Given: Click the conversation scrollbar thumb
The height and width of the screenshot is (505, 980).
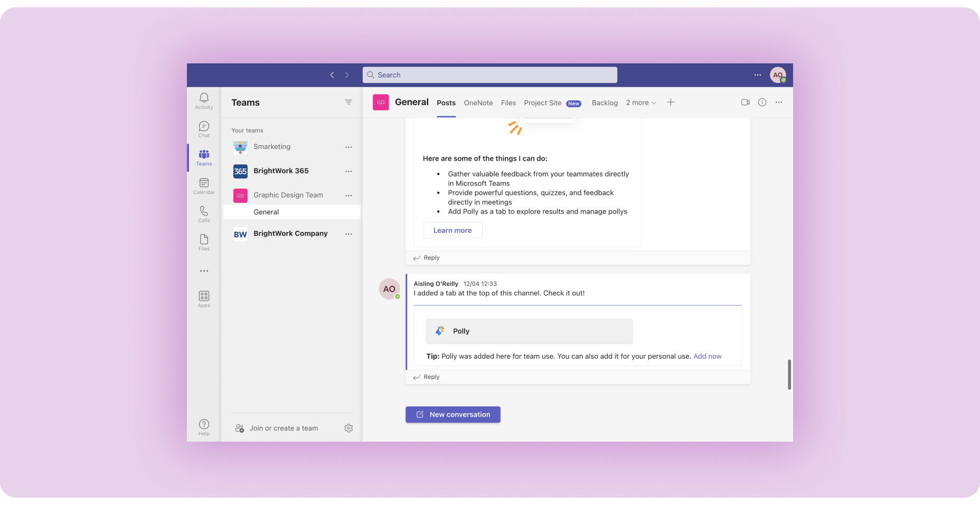Looking at the screenshot, I should pyautogui.click(x=789, y=375).
